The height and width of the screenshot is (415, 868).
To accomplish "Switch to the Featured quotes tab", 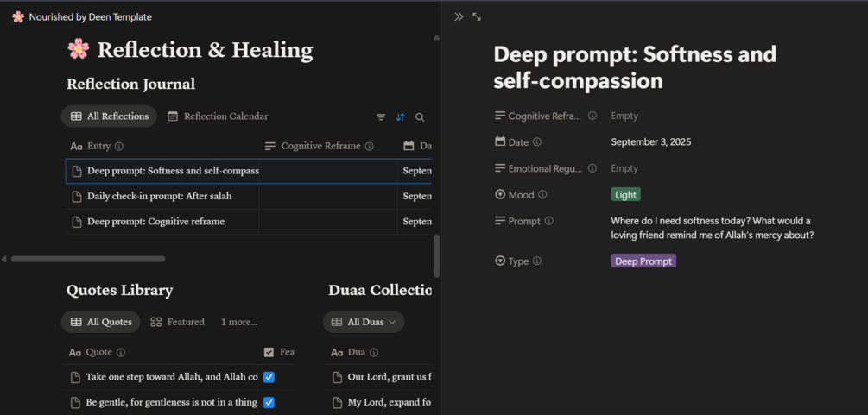I will pos(178,322).
